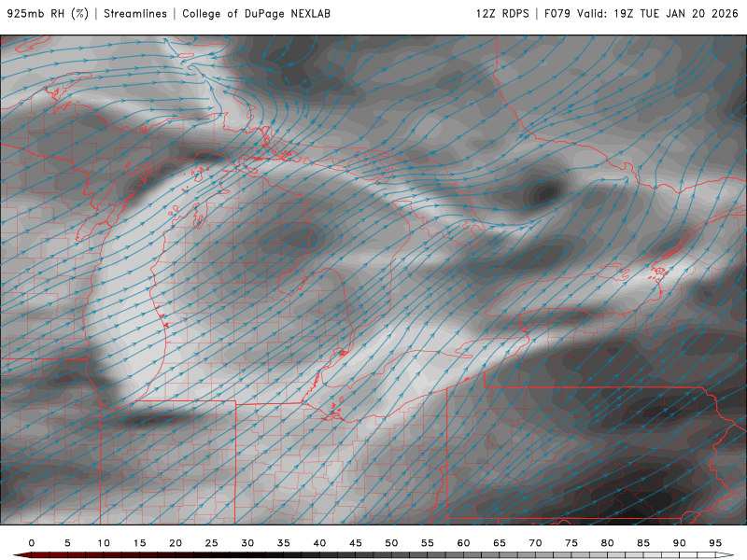
Task: Click the '40' colorbar scale label
Action: [319, 543]
